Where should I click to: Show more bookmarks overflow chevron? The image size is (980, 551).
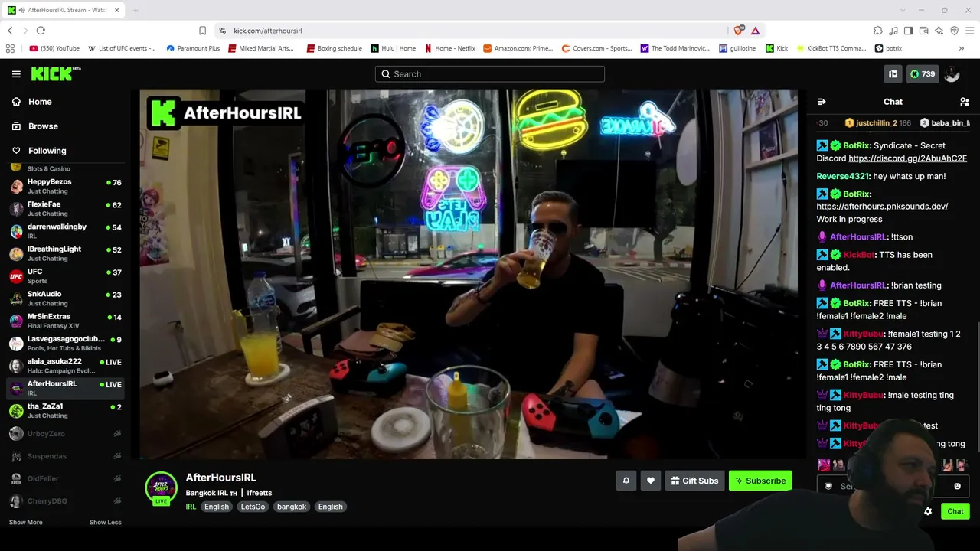coord(961,48)
